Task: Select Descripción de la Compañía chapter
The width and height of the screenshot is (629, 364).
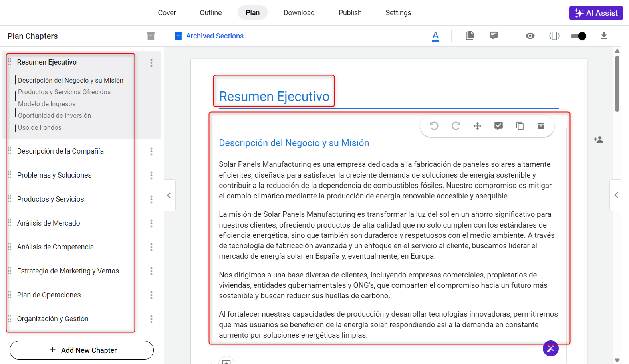Action: point(60,151)
